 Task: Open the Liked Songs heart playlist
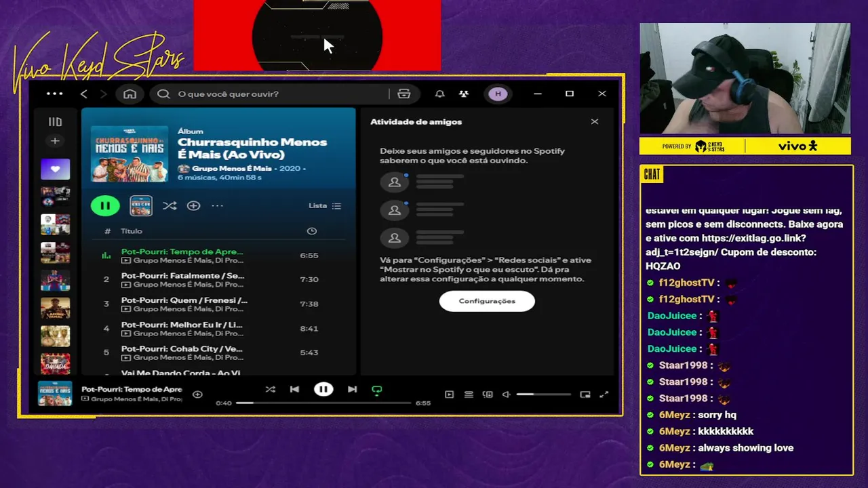[55, 169]
